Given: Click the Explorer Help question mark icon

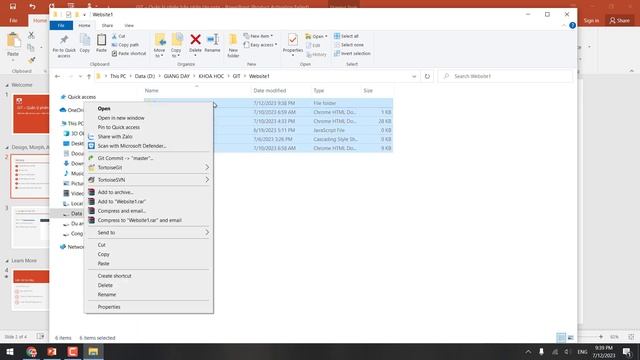Looking at the screenshot, I should [572, 25].
